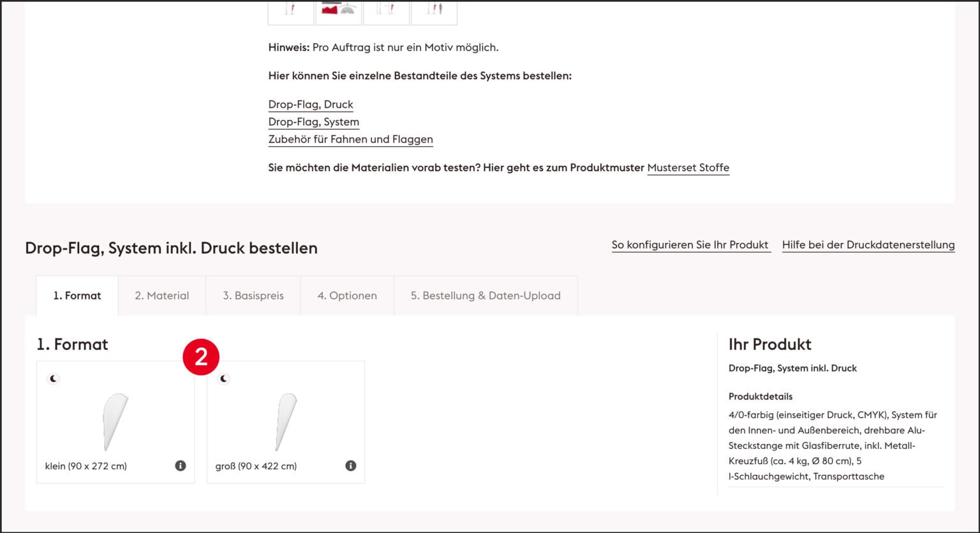The height and width of the screenshot is (533, 980).
Task: Select the klein (90 x 272 cm) format
Action: (115, 421)
